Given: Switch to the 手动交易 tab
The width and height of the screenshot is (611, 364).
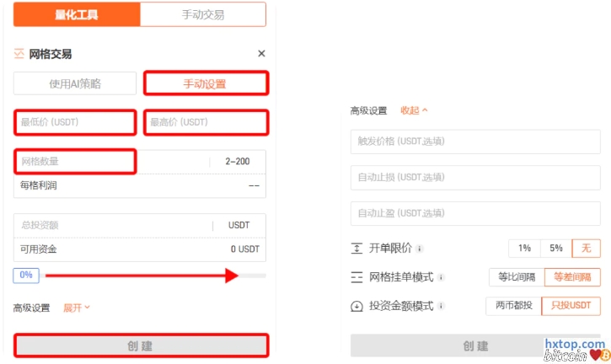Looking at the screenshot, I should [202, 13].
